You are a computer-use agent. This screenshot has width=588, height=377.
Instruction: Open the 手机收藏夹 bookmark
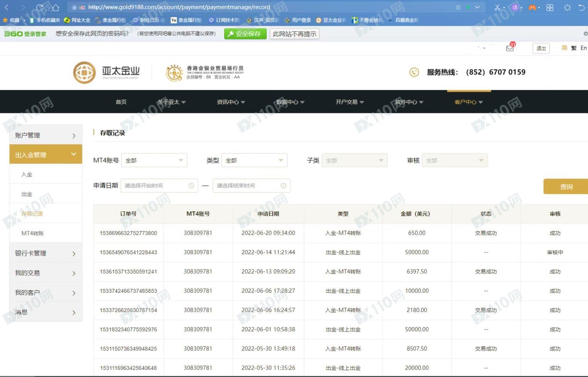pyautogui.click(x=45, y=20)
